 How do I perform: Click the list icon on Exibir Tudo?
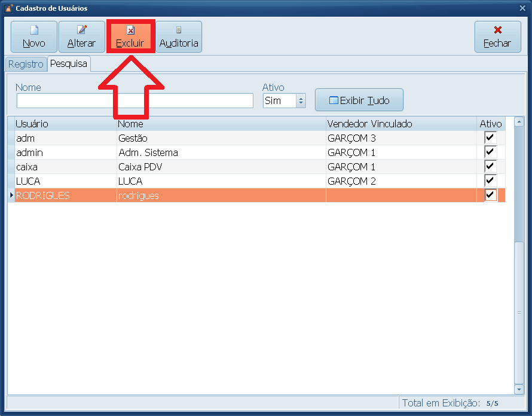[334, 100]
